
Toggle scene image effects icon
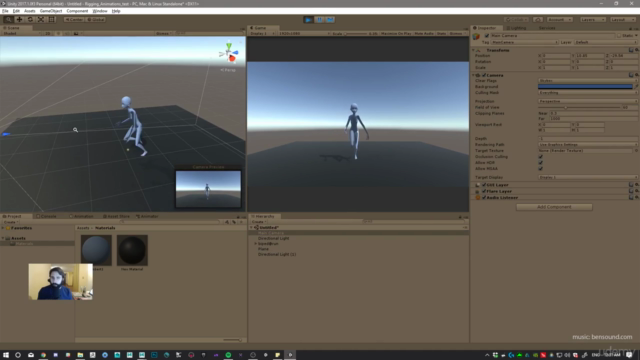coord(76,33)
